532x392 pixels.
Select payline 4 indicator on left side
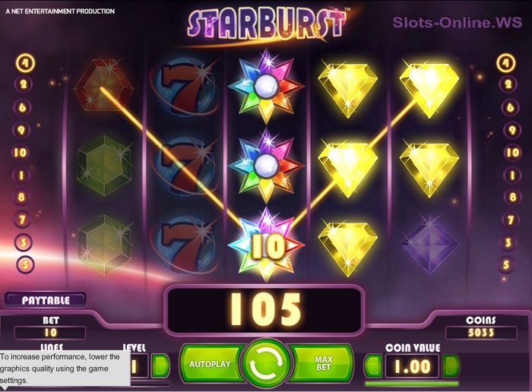(25, 63)
